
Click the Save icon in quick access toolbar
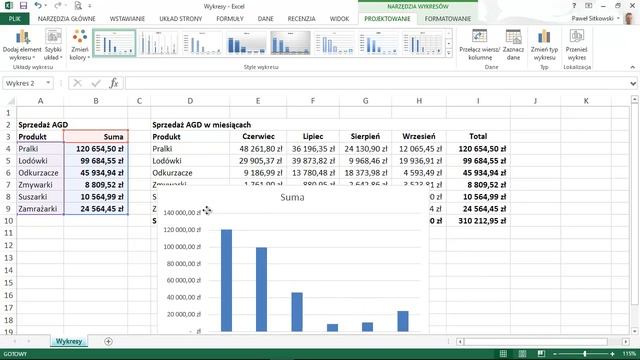23,6
